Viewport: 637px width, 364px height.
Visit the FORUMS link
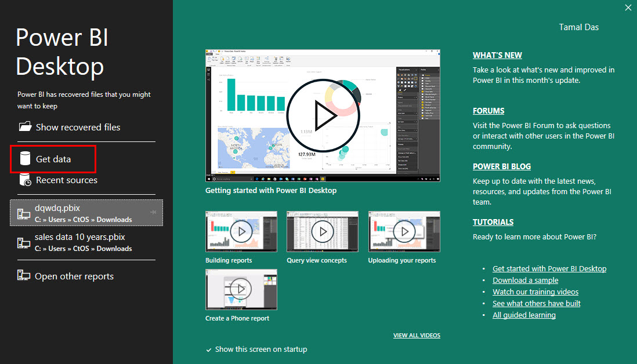pos(488,111)
